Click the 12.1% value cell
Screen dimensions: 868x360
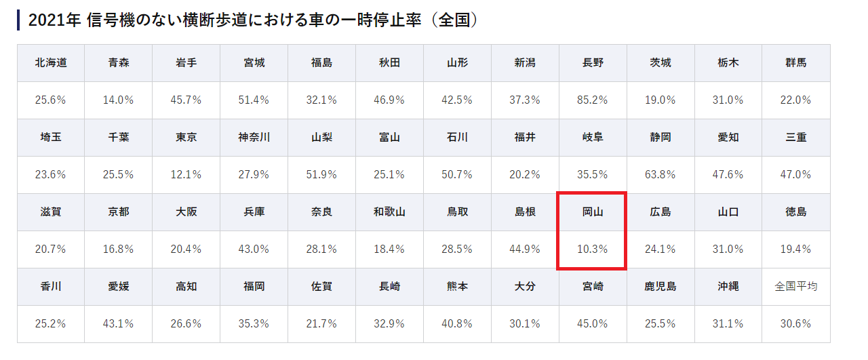186,175
